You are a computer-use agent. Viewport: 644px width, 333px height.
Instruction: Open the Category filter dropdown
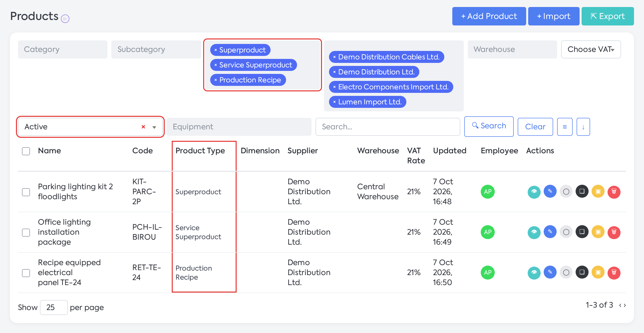click(x=62, y=49)
